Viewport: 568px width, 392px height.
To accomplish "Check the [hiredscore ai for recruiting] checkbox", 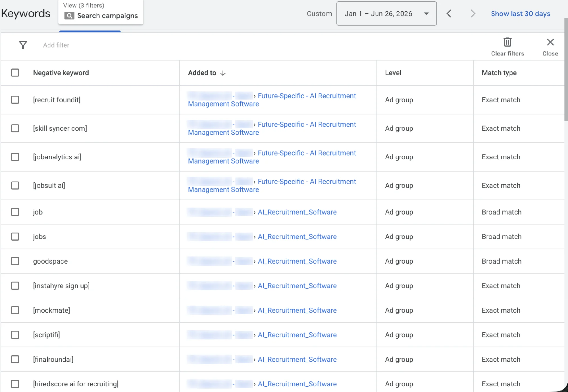I will click(15, 384).
